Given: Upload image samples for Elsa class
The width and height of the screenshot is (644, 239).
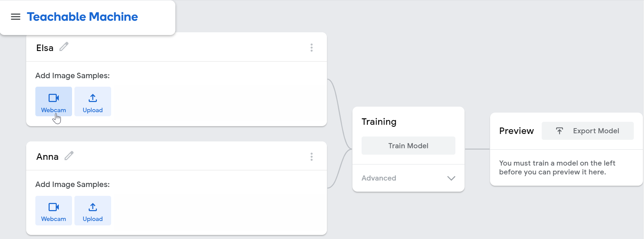Looking at the screenshot, I should (92, 102).
